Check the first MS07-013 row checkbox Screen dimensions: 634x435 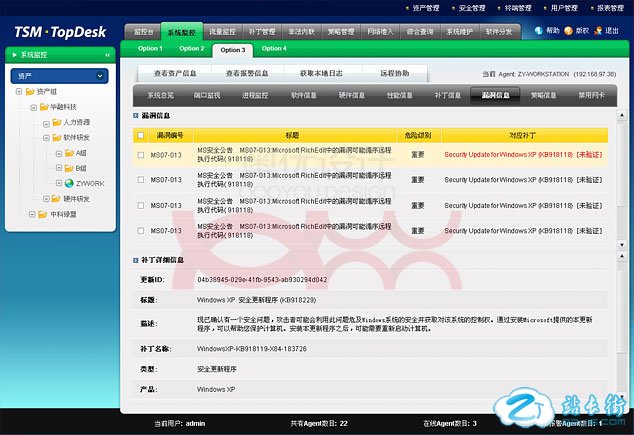(x=141, y=155)
